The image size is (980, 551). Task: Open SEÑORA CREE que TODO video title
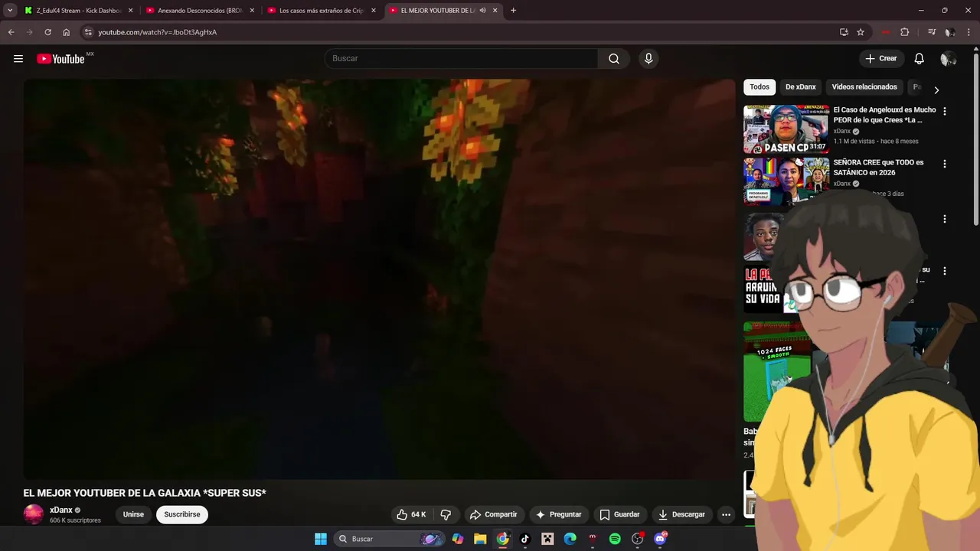pyautogui.click(x=879, y=168)
